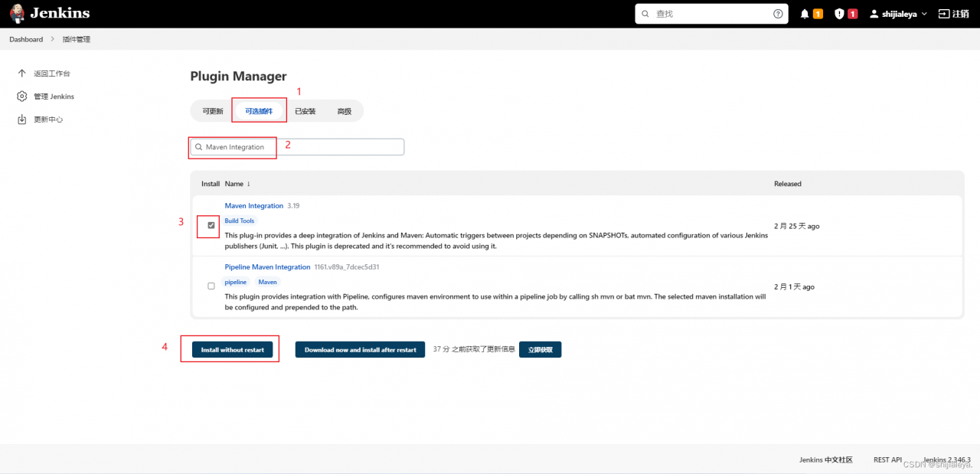
Task: Click the Install column header
Action: tap(211, 184)
